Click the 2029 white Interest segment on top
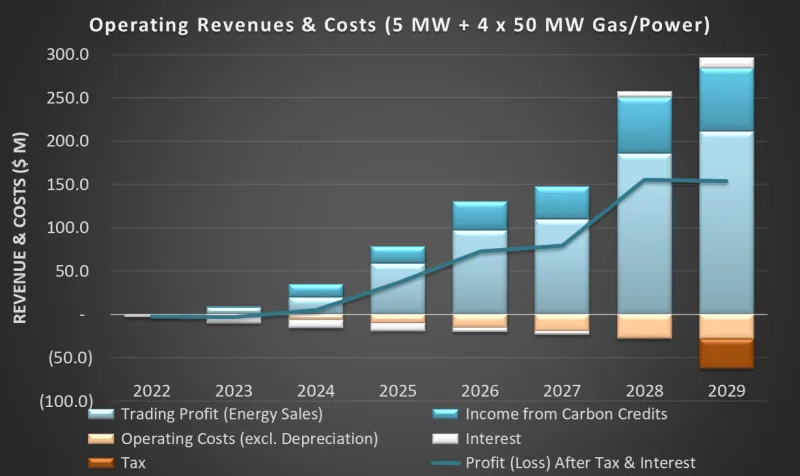This screenshot has width=800, height=476. pos(727,63)
